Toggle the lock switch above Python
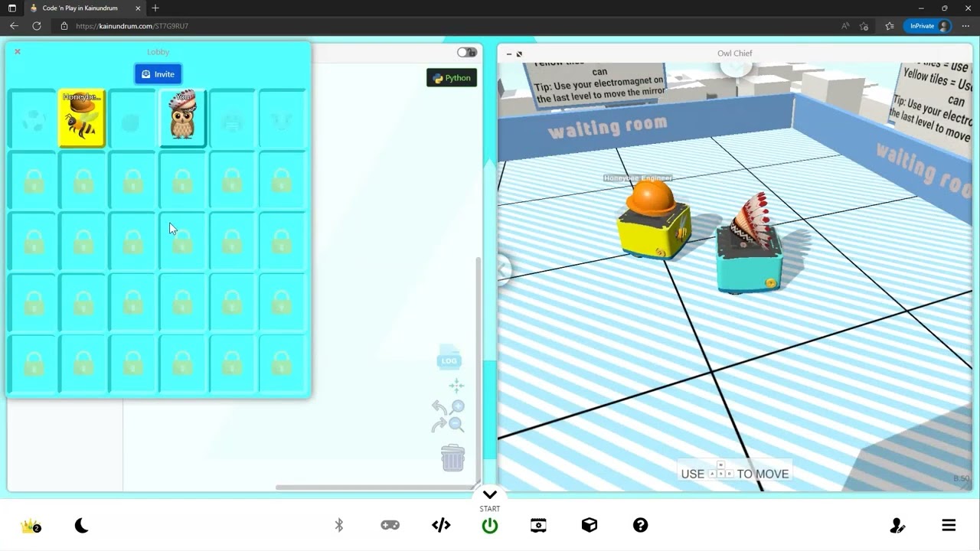This screenshot has width=980, height=551. point(467,52)
